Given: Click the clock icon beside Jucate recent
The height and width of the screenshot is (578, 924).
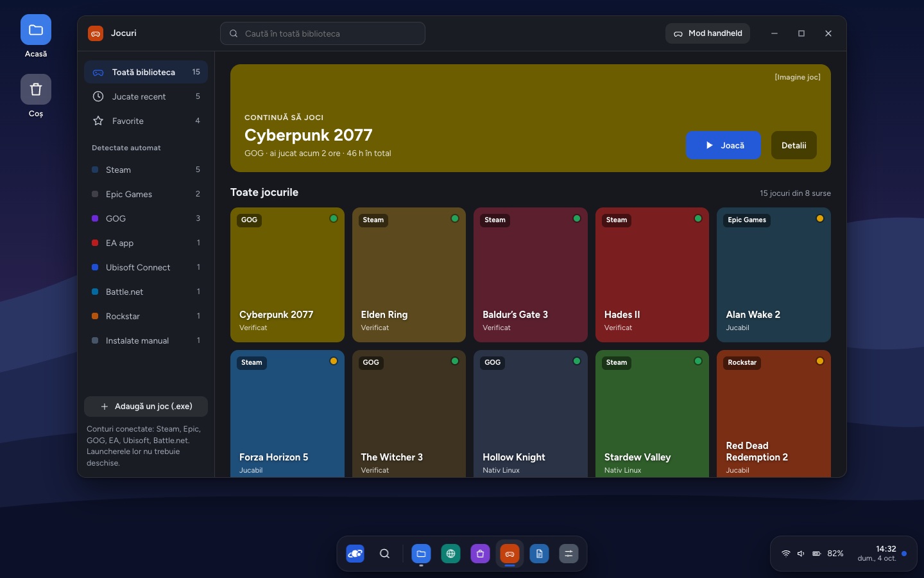Looking at the screenshot, I should [x=98, y=96].
